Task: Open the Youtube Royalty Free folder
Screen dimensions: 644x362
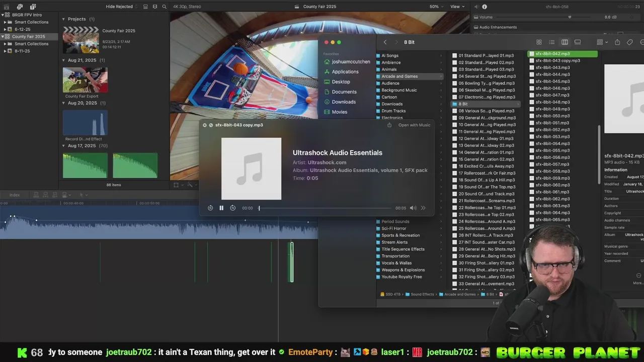Action: (410, 277)
